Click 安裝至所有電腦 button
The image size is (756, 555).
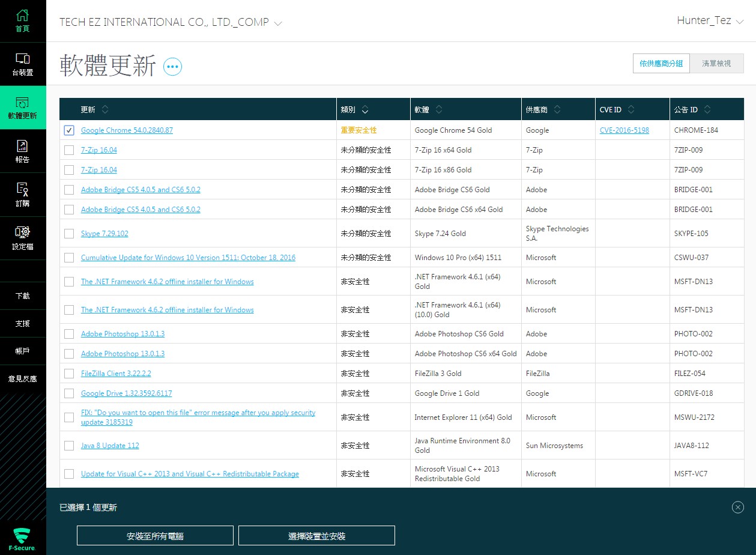click(x=155, y=536)
